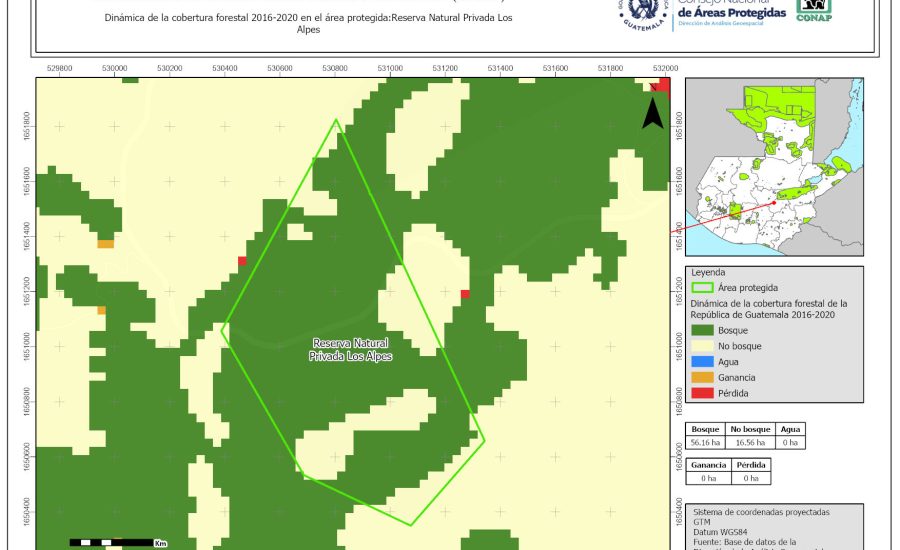
Task: Click the Reserva Natural Privada Los Alpes map label
Action: pos(351,349)
